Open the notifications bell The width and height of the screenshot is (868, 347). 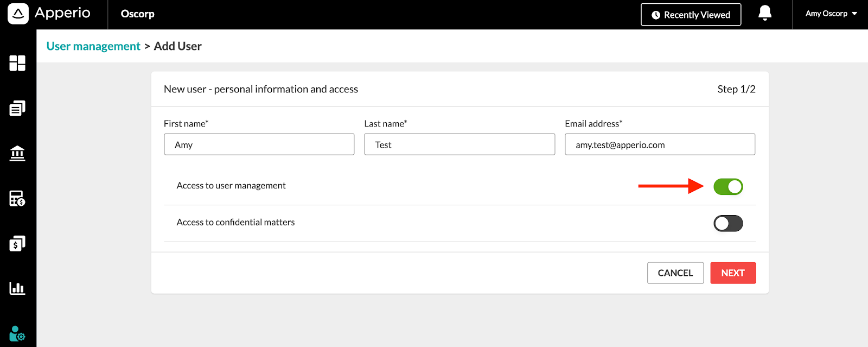click(765, 13)
